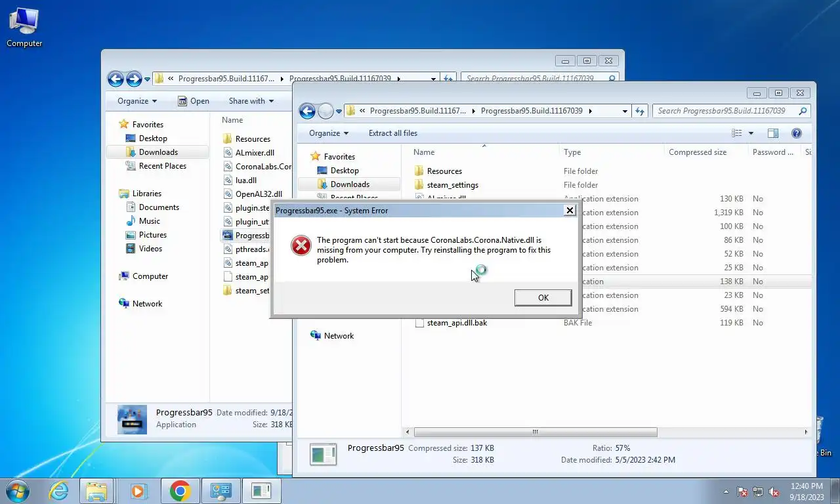Click Action Center flag tray icon
Viewport: 840px width, 504px height.
(x=742, y=492)
